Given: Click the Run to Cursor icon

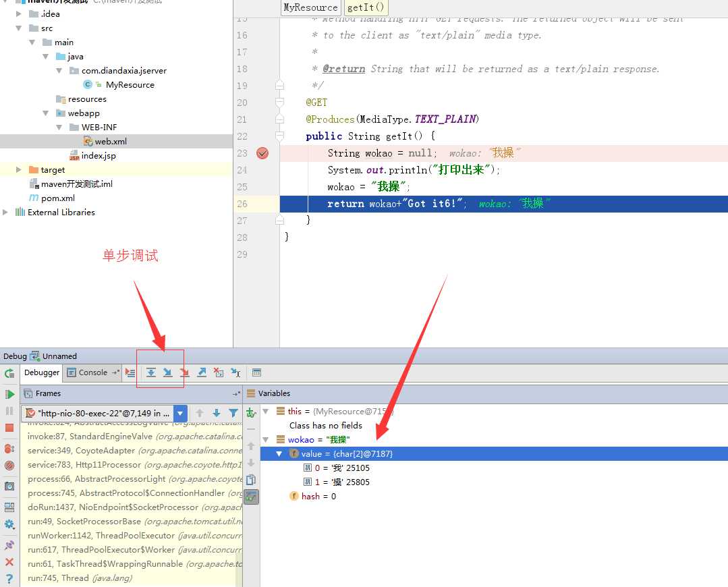Looking at the screenshot, I should pyautogui.click(x=236, y=372).
